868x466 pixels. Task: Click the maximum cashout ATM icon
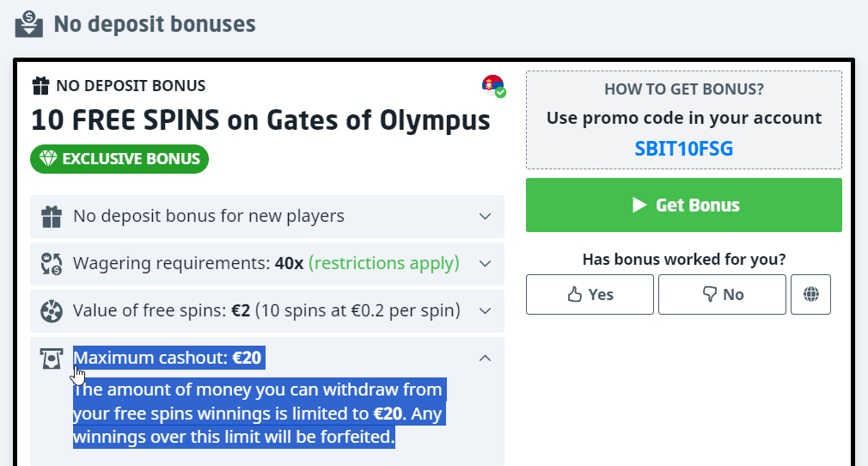52,359
